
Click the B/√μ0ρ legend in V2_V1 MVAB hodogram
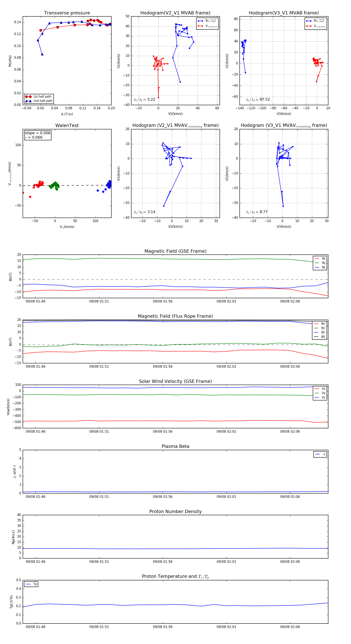click(207, 21)
